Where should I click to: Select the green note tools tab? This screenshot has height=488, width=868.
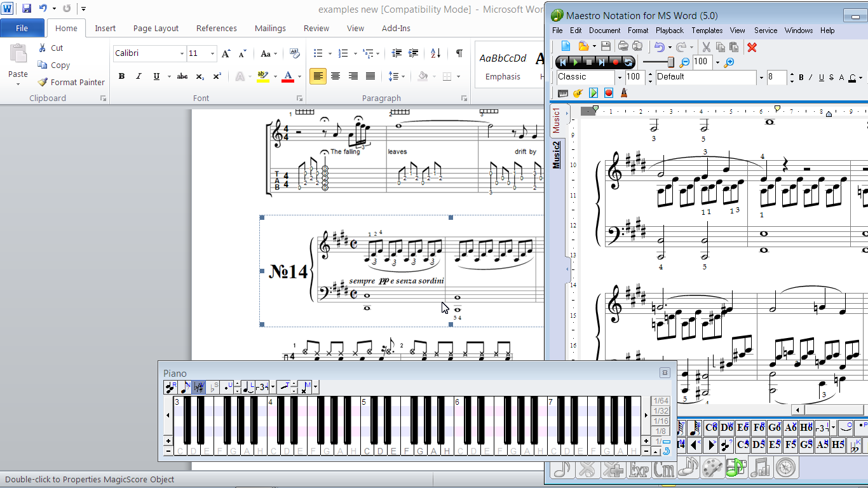[737, 467]
